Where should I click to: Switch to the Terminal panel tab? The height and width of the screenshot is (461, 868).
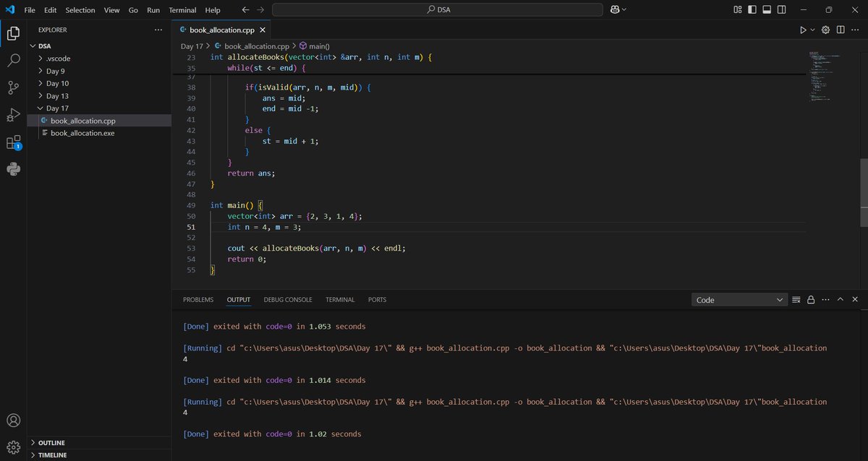tap(340, 299)
